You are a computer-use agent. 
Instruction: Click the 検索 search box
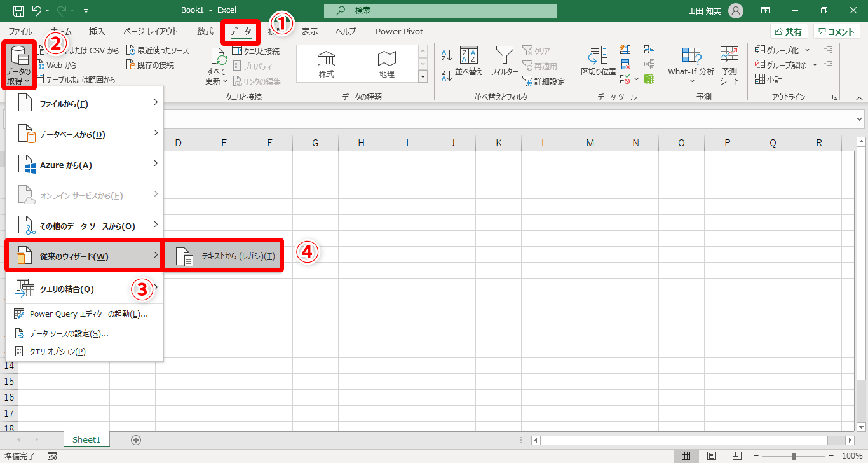(440, 11)
